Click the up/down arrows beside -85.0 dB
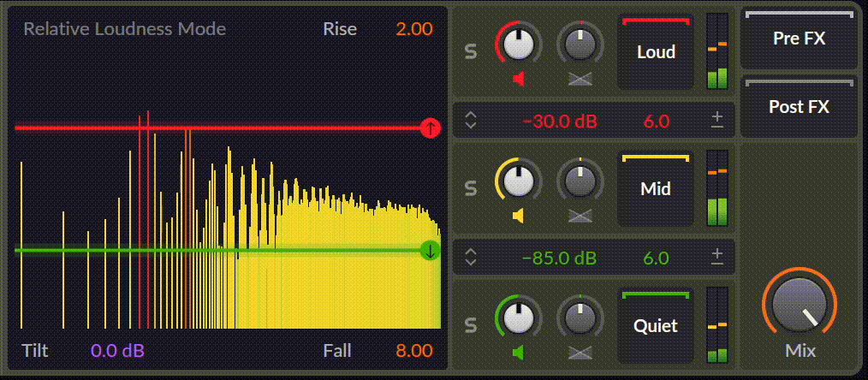Image resolution: width=868 pixels, height=380 pixels. (471, 258)
